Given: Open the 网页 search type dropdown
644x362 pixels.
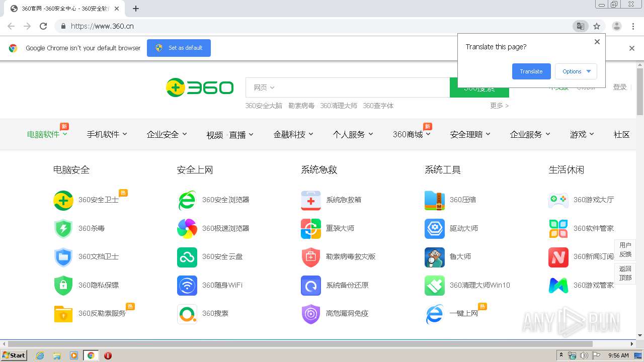Looking at the screenshot, I should click(x=264, y=87).
